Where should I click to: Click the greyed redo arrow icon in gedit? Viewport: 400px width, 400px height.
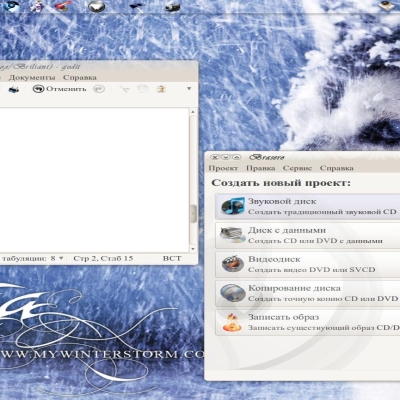coord(99,89)
